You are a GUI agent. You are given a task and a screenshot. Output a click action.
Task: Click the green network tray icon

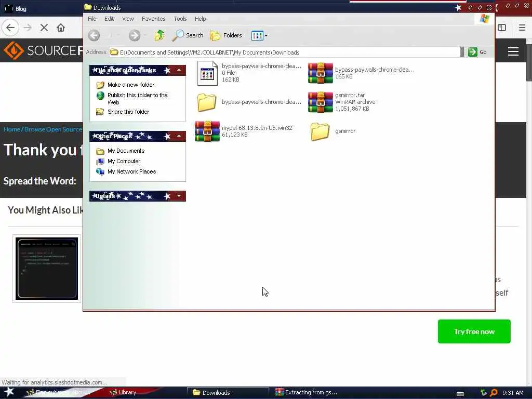click(x=484, y=393)
